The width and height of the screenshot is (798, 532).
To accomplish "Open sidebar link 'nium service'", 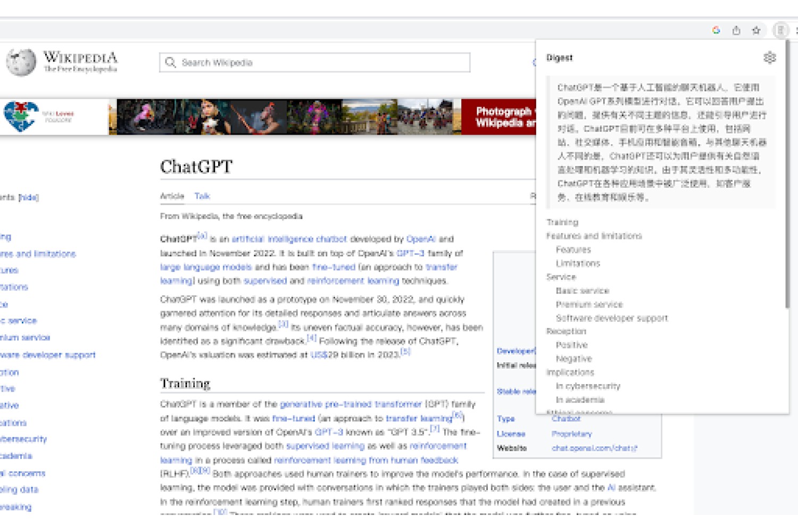I will coord(25,337).
